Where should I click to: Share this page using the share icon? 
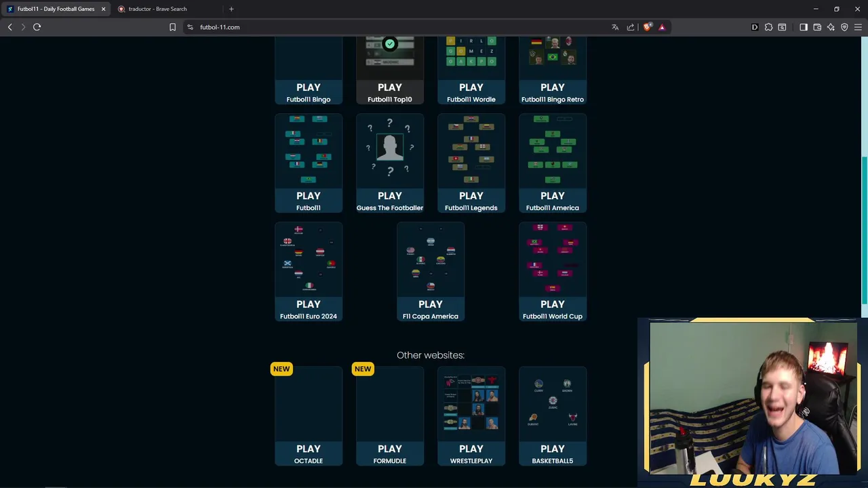[631, 27]
